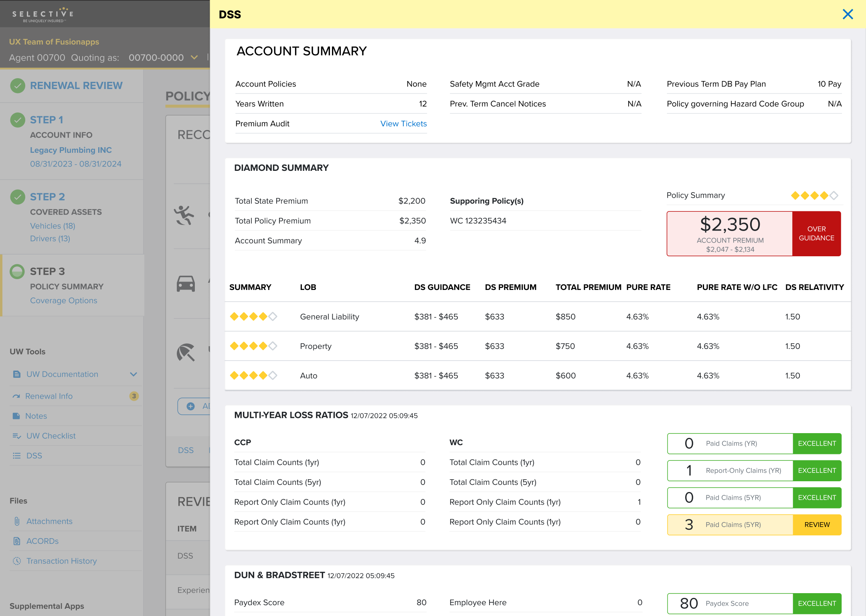The width and height of the screenshot is (866, 616).
Task: Click the Auto row diamond rating
Action: 253,376
